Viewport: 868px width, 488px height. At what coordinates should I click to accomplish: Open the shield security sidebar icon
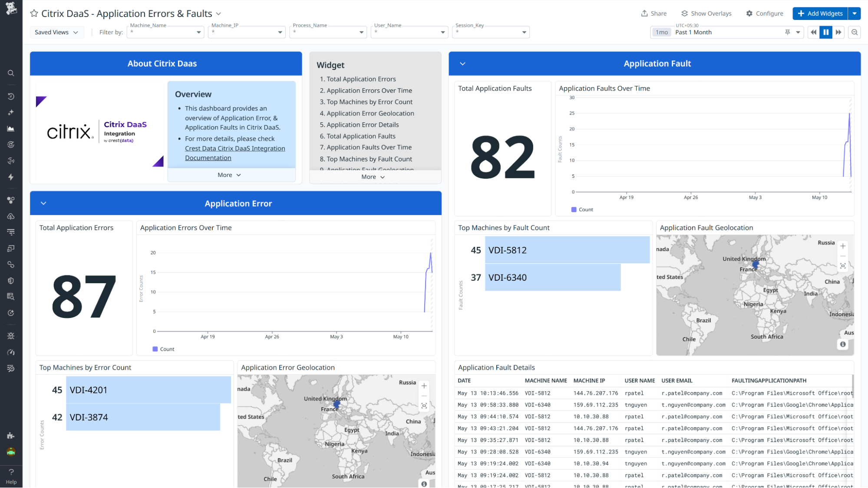tap(11, 281)
